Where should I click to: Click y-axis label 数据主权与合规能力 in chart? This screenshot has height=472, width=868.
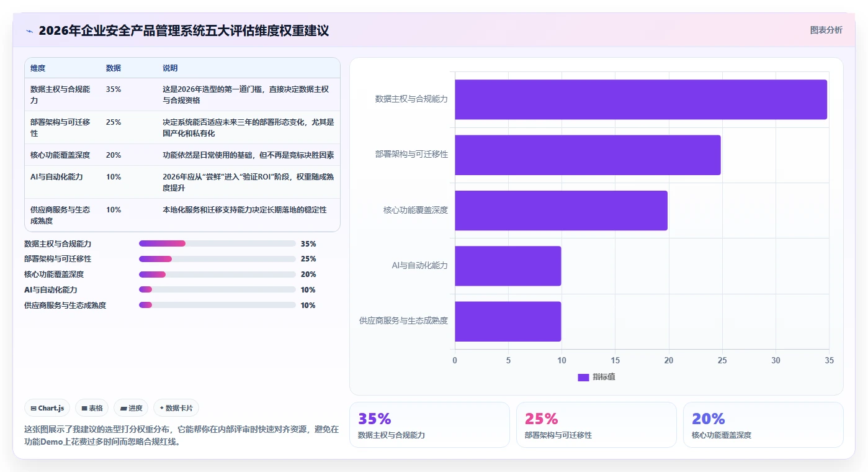pos(411,99)
